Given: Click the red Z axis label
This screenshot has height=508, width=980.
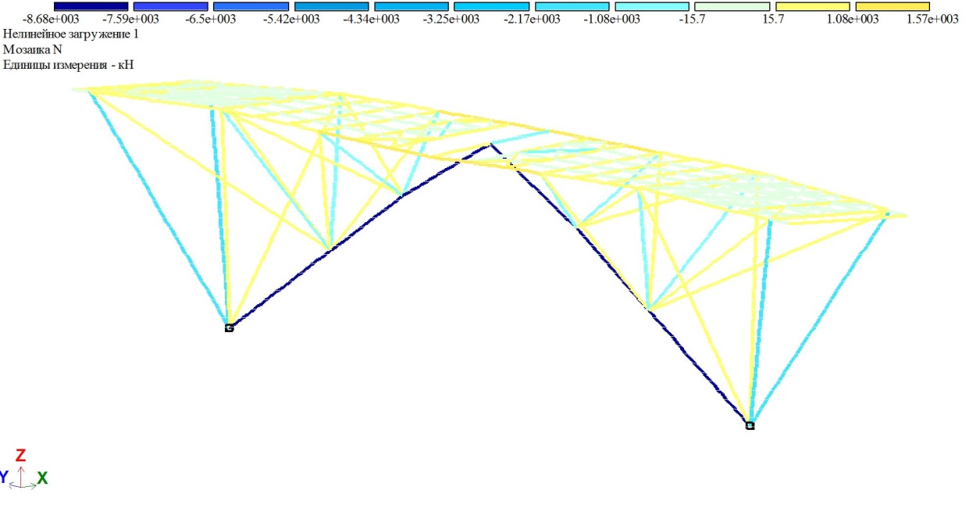Looking at the screenshot, I should [21, 455].
